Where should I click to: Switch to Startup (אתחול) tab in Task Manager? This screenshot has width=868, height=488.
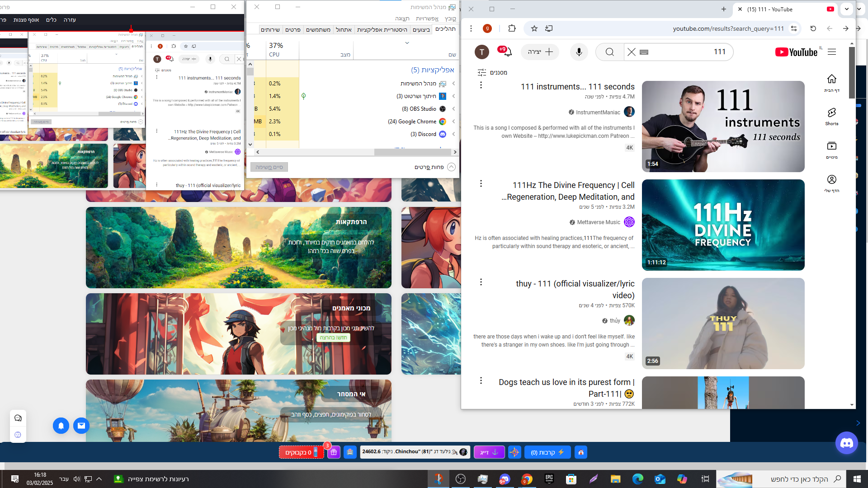pyautogui.click(x=344, y=29)
